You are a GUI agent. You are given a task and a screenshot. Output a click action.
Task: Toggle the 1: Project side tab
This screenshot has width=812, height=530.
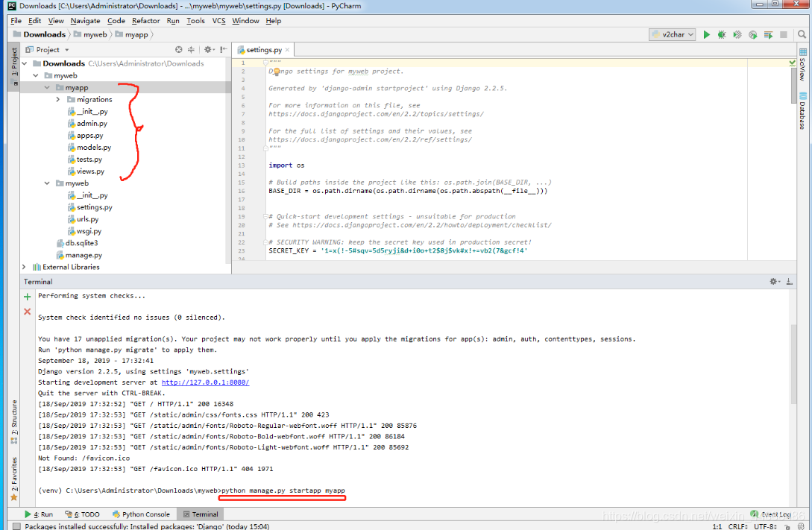click(14, 66)
